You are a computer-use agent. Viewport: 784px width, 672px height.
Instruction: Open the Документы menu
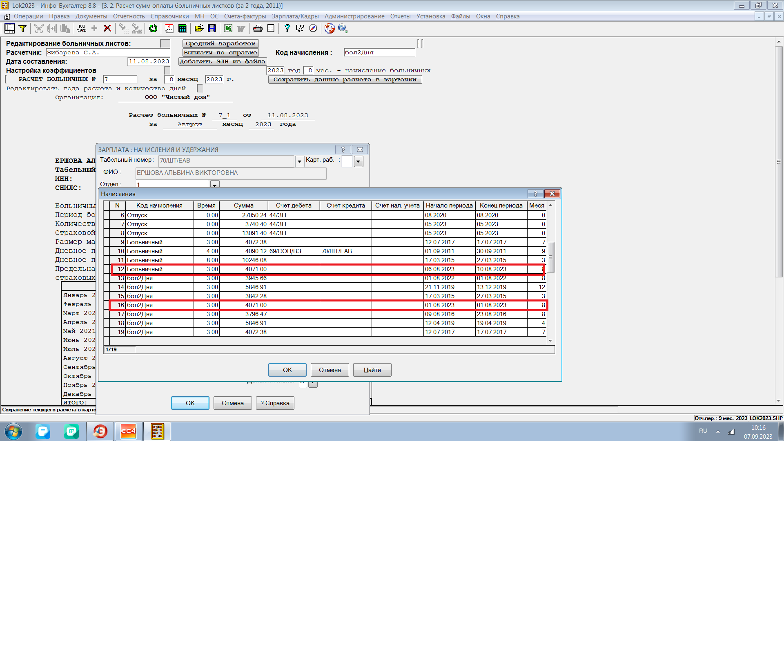(x=91, y=16)
